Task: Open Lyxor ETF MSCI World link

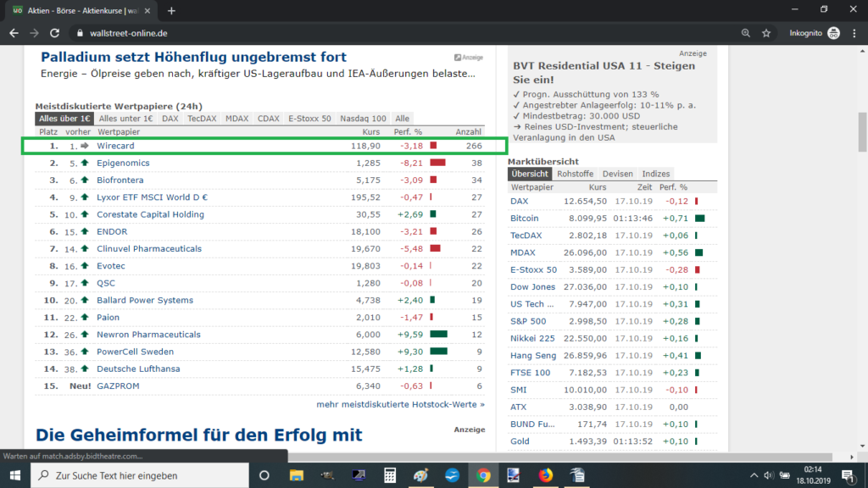Action: tap(153, 197)
